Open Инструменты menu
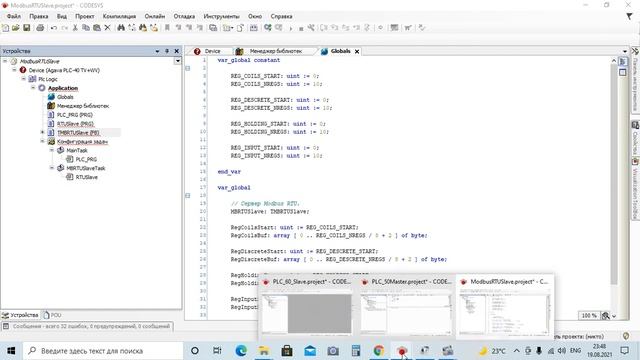 [x=221, y=16]
